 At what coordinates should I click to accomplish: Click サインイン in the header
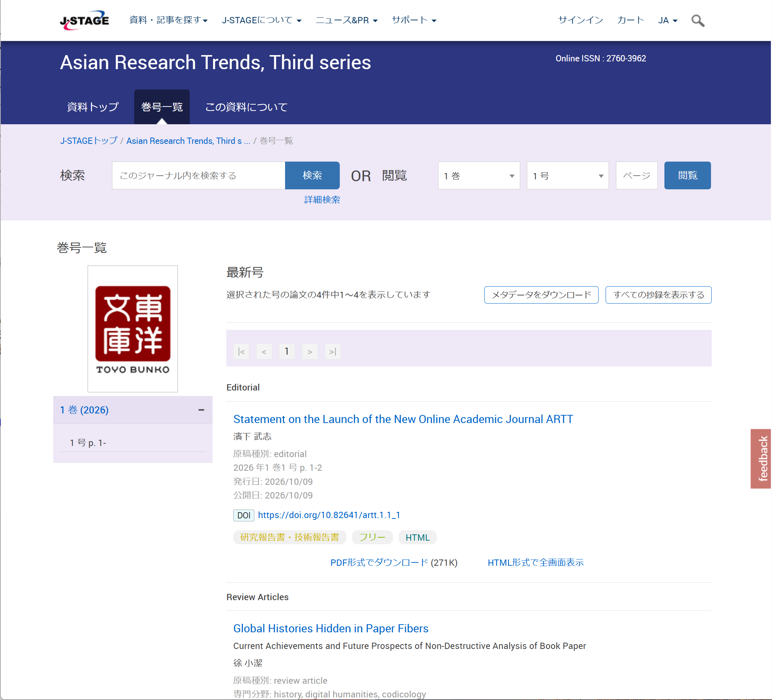[580, 20]
